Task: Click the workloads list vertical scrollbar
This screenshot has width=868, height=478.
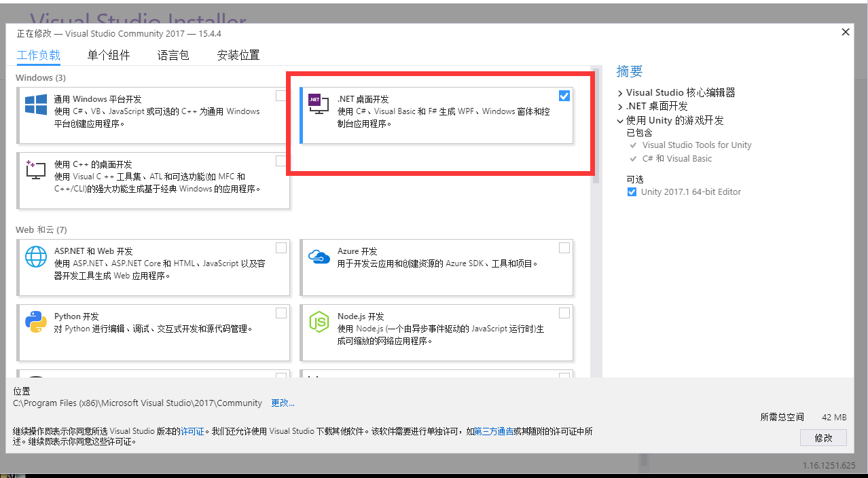Action: [596, 125]
